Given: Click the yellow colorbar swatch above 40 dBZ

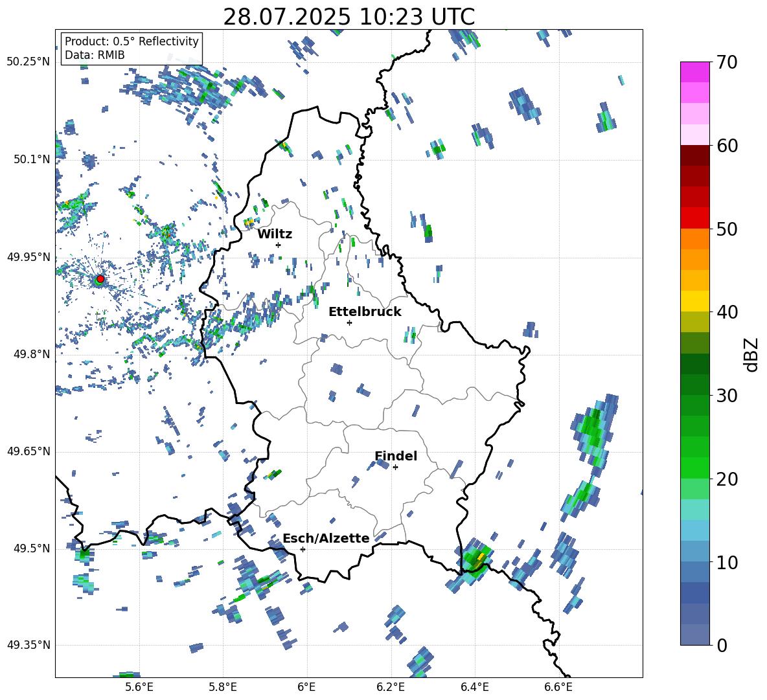Looking at the screenshot, I should click(694, 301).
